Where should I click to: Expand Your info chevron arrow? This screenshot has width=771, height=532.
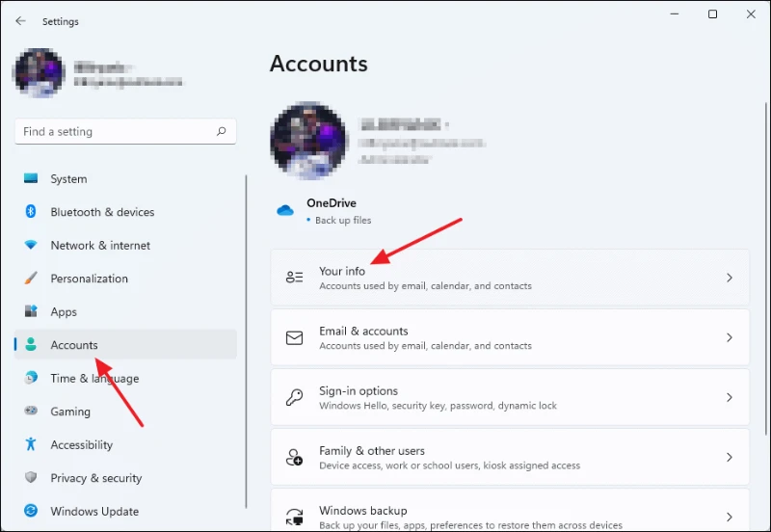[x=730, y=278]
